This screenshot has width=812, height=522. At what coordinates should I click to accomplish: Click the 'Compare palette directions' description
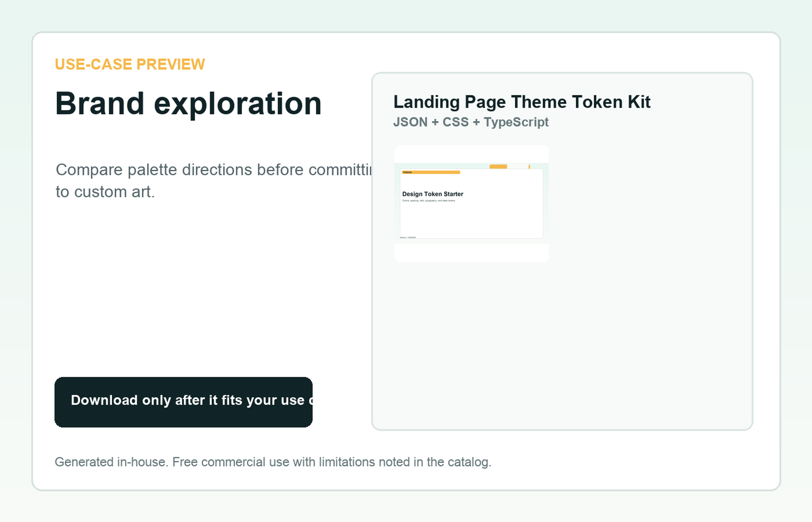coord(213,181)
